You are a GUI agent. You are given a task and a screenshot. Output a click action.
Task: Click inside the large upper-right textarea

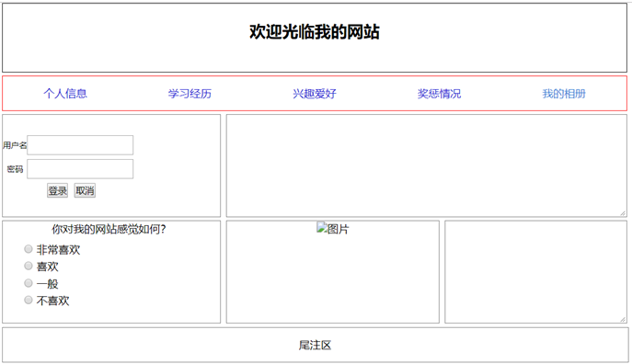(x=427, y=165)
